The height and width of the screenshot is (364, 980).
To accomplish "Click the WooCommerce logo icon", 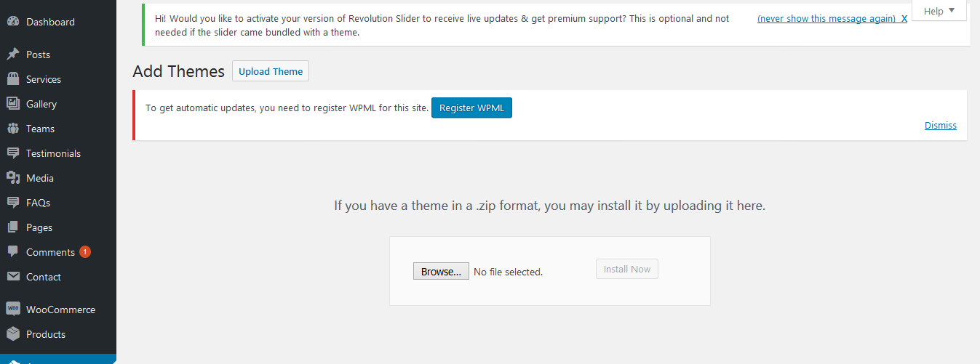I will [x=13, y=310].
